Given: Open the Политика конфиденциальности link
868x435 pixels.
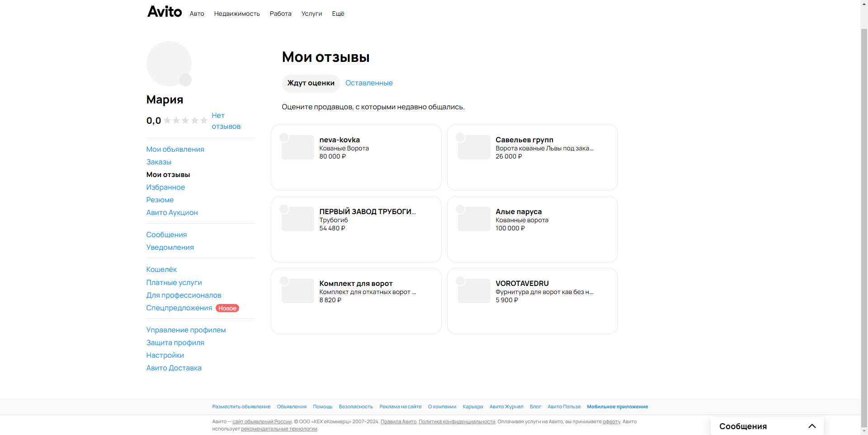Looking at the screenshot, I should [x=457, y=422].
